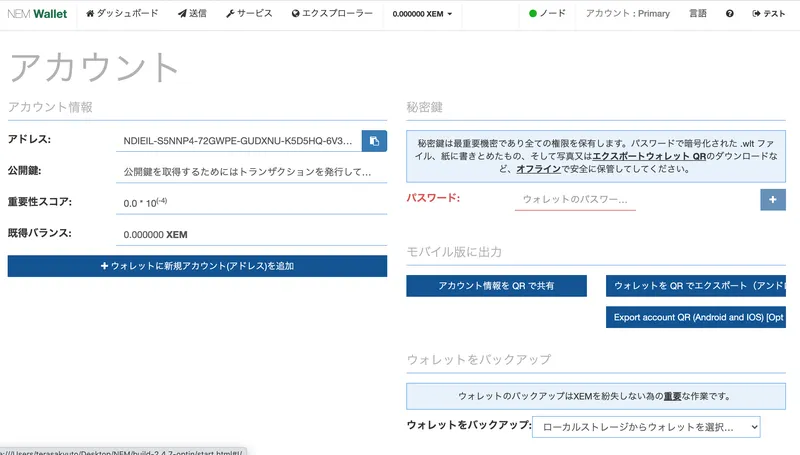This screenshot has width=800, height=455.
Task: Click the NEM Wallet logo
Action: [37, 14]
